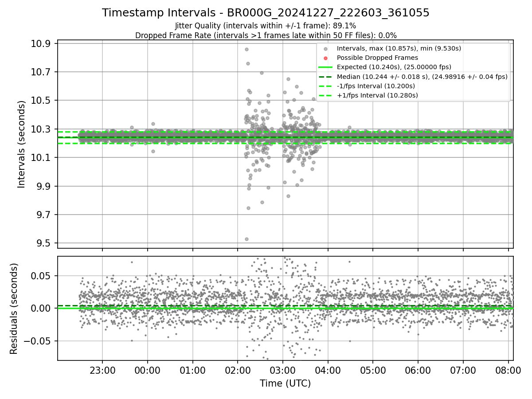
Task: Click the solid green line sample beside 'Expected'
Action: point(325,67)
